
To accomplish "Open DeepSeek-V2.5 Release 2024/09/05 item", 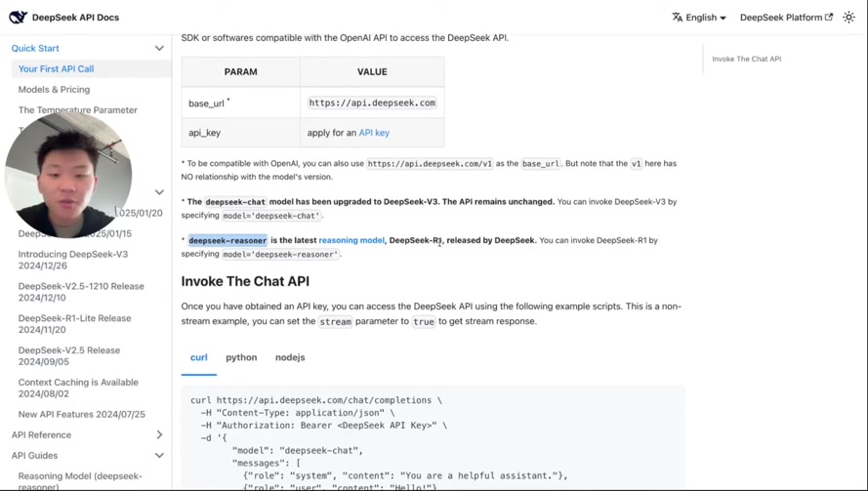I will (x=68, y=356).
